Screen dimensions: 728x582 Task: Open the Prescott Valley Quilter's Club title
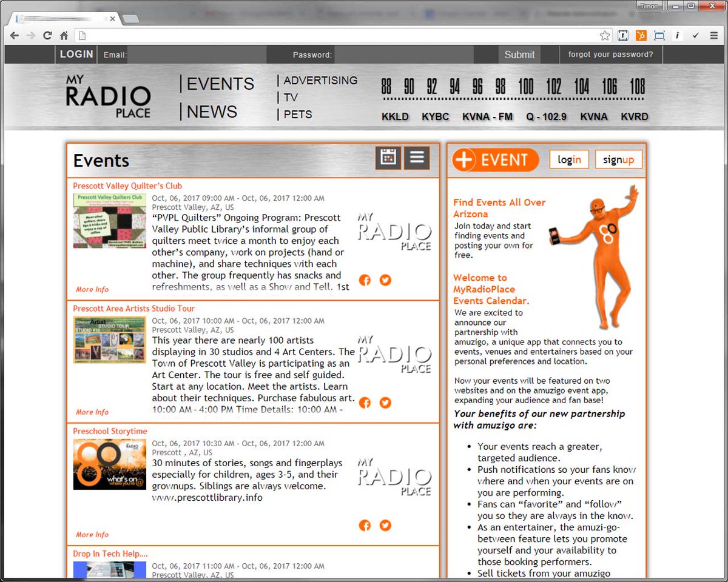coord(127,186)
